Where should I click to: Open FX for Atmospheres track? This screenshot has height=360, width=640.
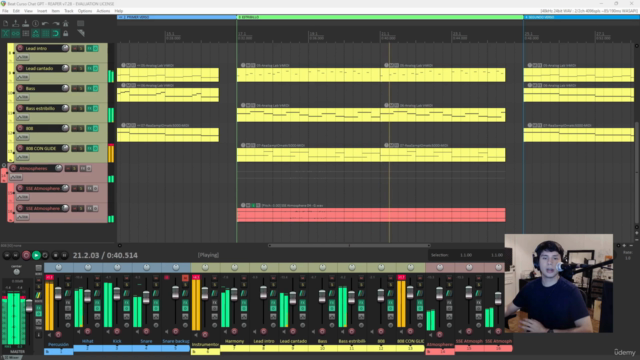(83, 168)
